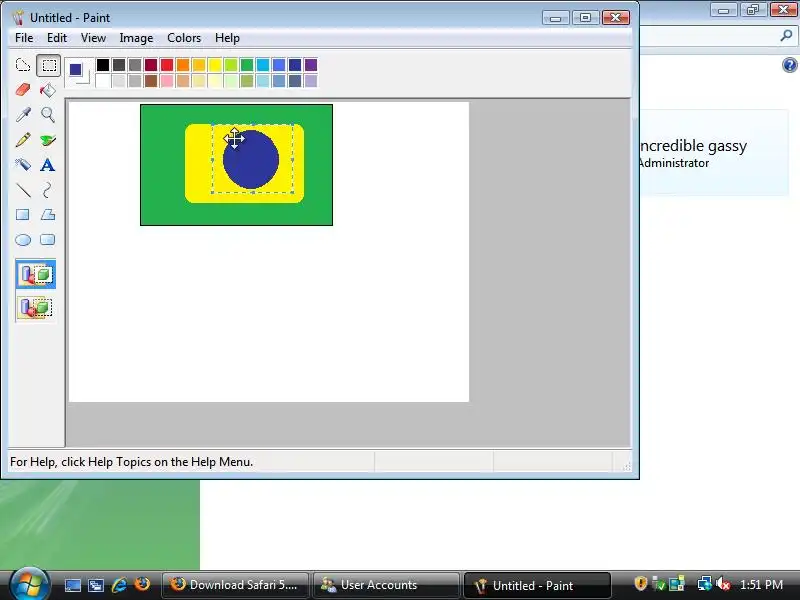Image resolution: width=800 pixels, height=600 pixels.
Task: Select the Text tool
Action: (x=47, y=165)
